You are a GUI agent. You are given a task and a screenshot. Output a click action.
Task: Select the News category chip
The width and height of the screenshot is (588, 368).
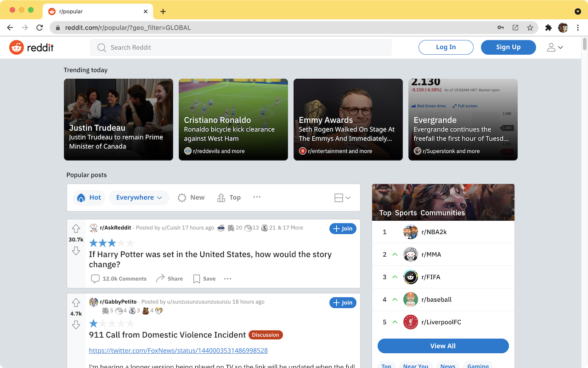point(448,366)
